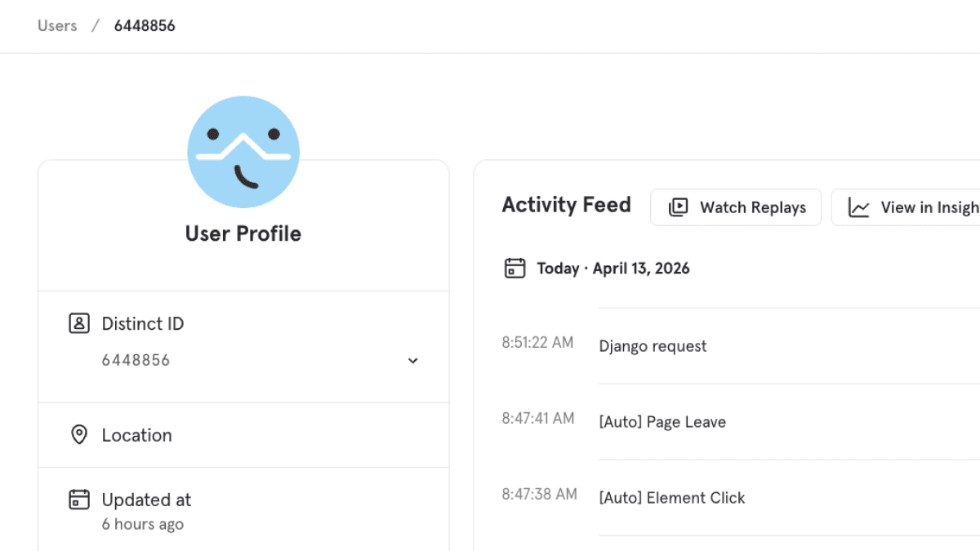980x551 pixels.
Task: Open the Users breadcrumb link
Action: pos(57,26)
